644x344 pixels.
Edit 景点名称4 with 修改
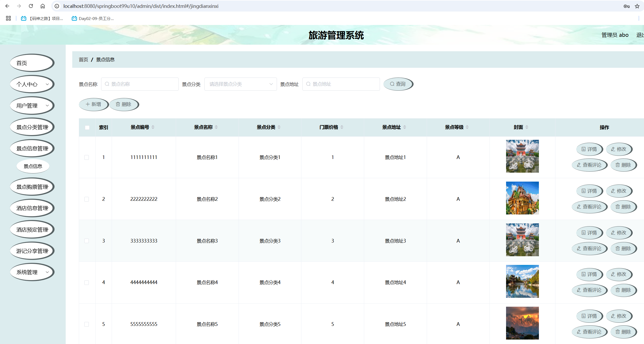click(619, 274)
